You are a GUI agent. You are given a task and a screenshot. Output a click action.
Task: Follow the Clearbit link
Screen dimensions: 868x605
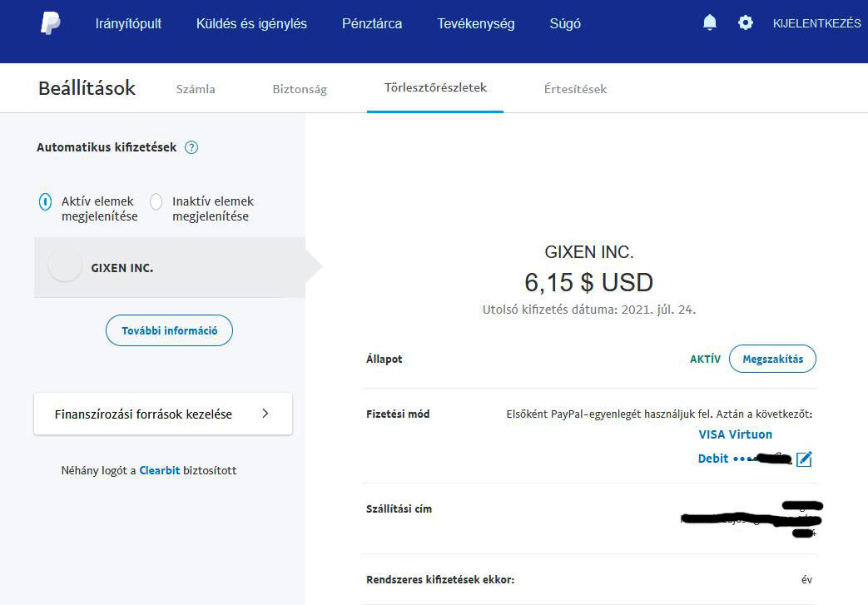160,471
